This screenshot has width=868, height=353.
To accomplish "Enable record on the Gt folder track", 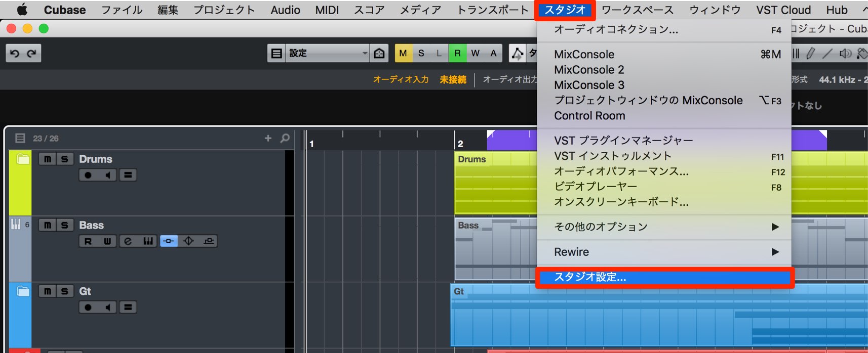I will tap(88, 307).
